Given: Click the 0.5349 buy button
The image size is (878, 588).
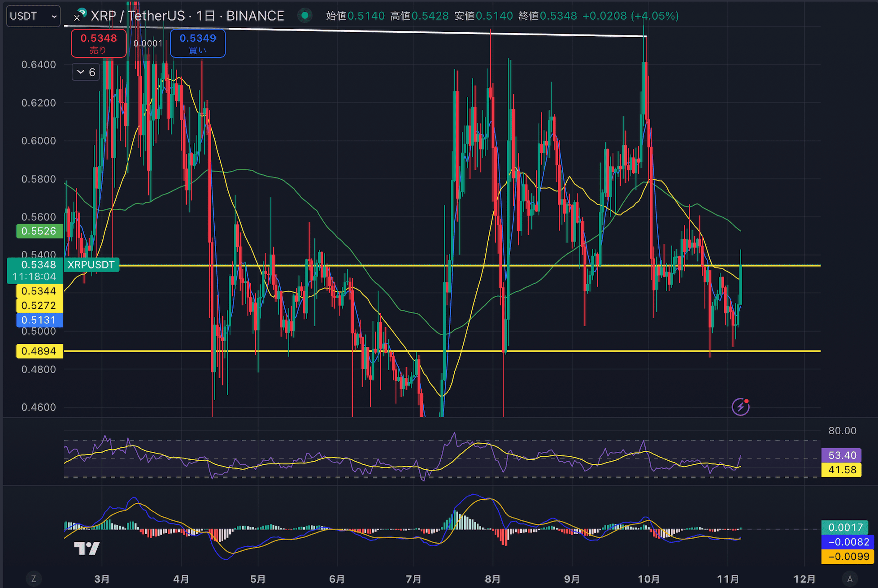Looking at the screenshot, I should [x=198, y=43].
